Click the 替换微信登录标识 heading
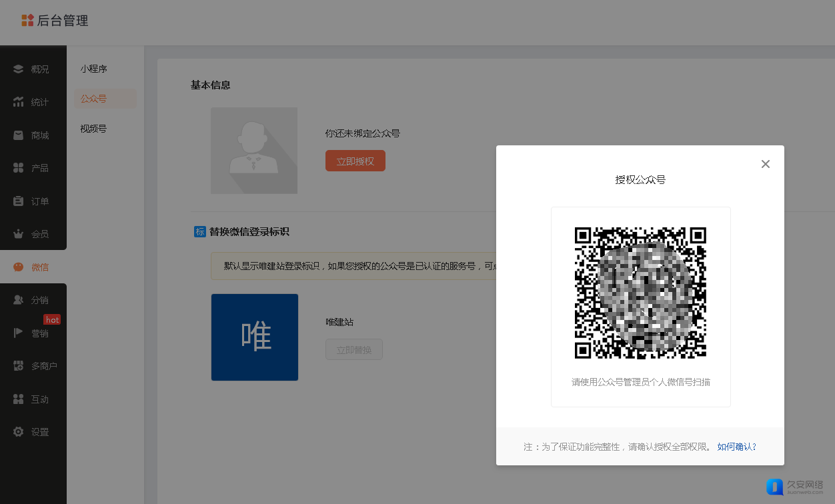835x504 pixels. point(249,232)
